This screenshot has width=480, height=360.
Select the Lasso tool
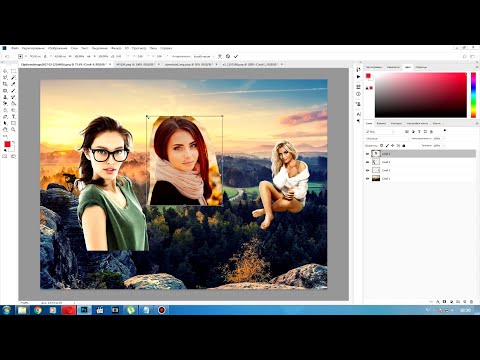coord(5,77)
